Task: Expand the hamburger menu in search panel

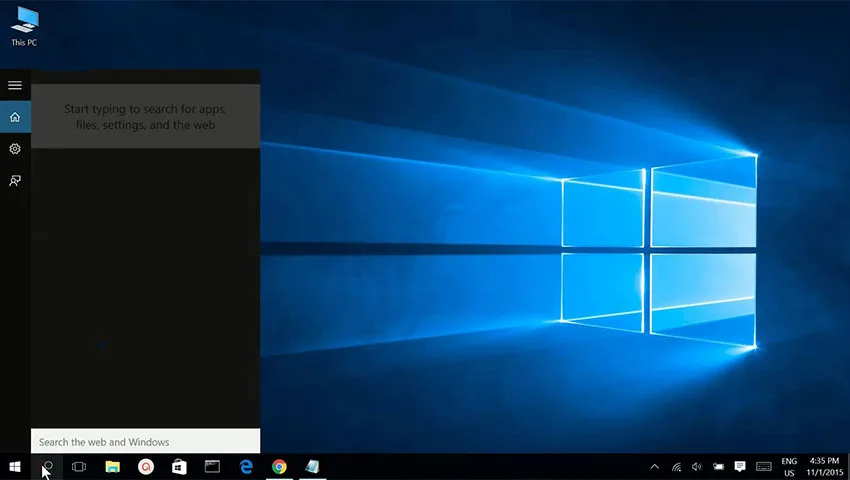Action: click(15, 85)
